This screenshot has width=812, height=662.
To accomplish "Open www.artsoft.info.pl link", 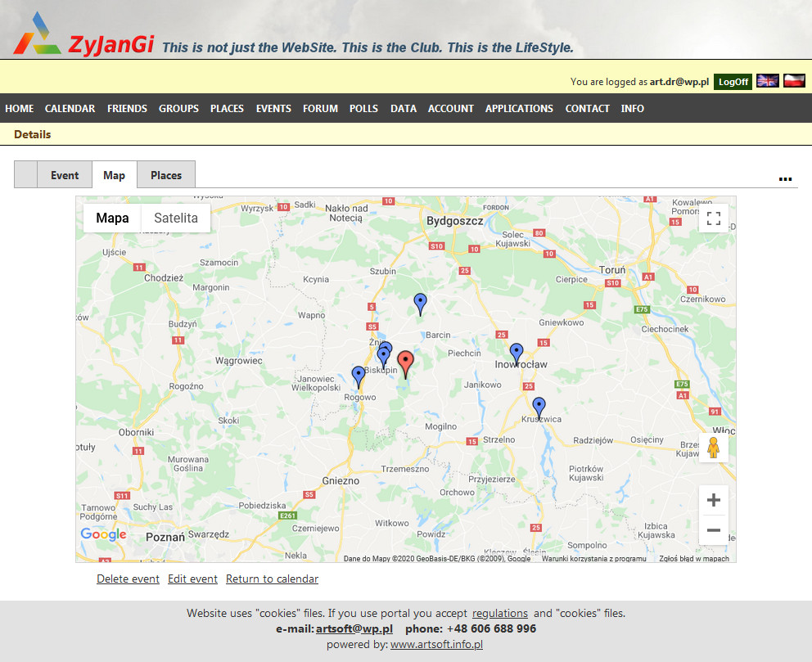I will [x=436, y=644].
